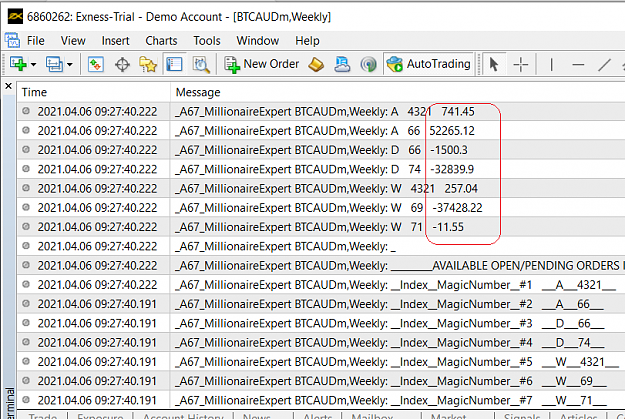Select the '_Index_MagicNumber_#5 _W_4321_' row

point(321,362)
